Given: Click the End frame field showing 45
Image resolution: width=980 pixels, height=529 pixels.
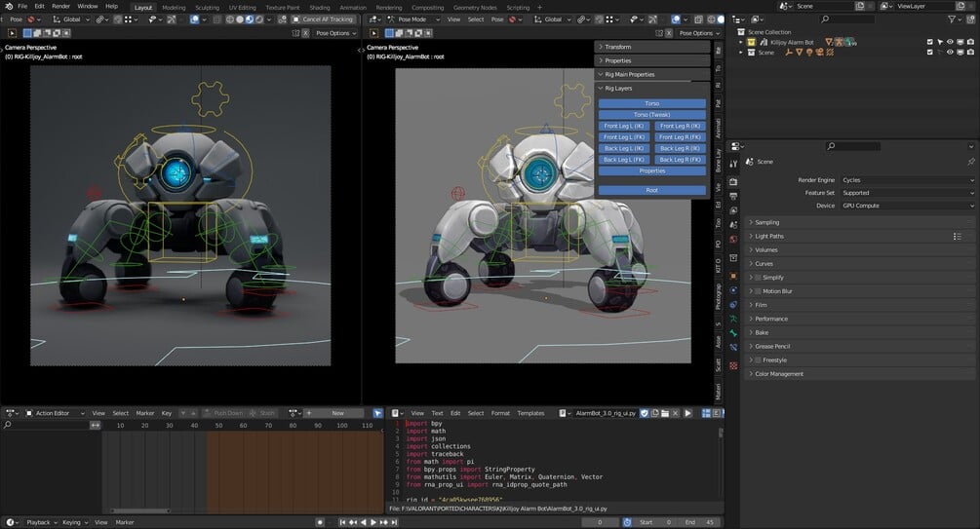Looking at the screenshot, I should pyautogui.click(x=700, y=522).
